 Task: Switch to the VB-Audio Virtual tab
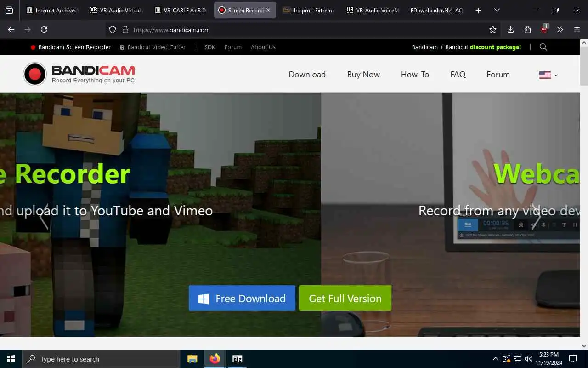click(117, 10)
